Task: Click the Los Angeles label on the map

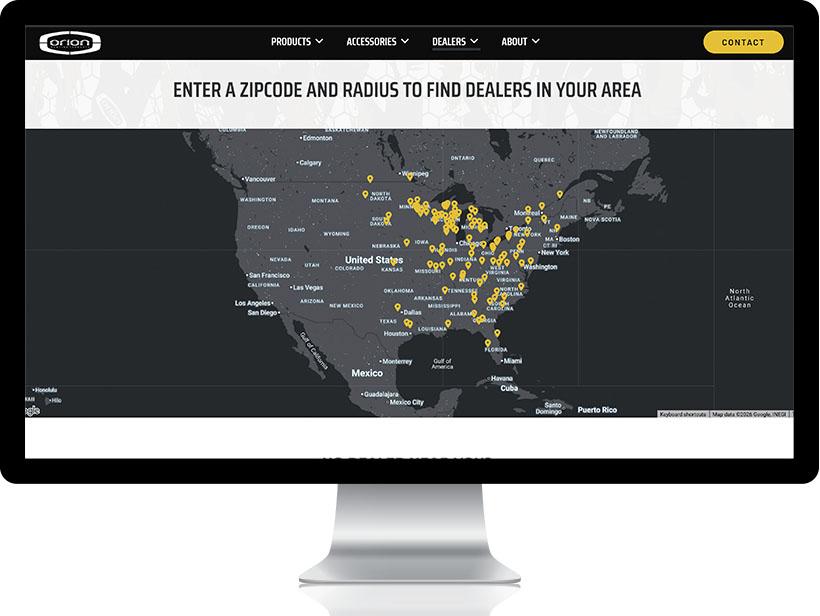Action: (253, 303)
